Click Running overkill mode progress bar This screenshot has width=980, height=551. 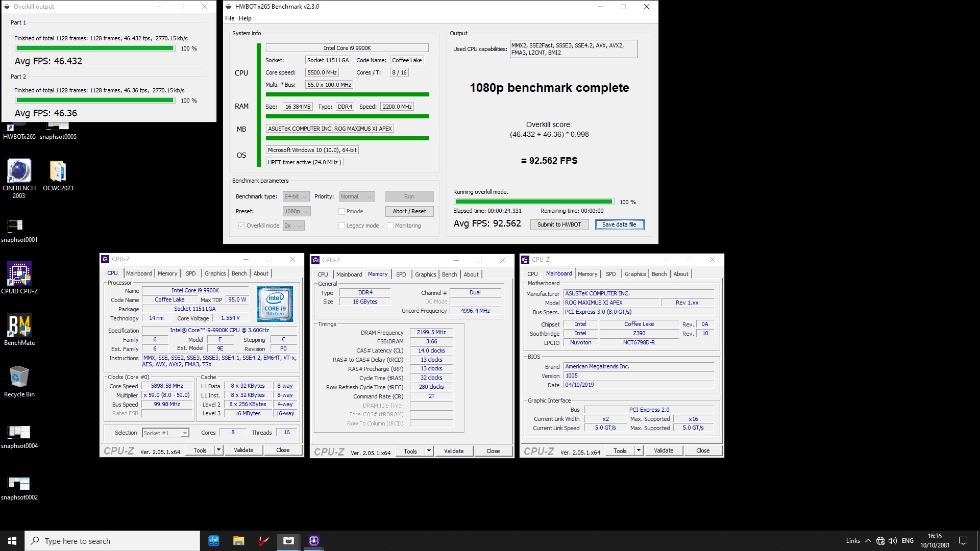pyautogui.click(x=533, y=202)
